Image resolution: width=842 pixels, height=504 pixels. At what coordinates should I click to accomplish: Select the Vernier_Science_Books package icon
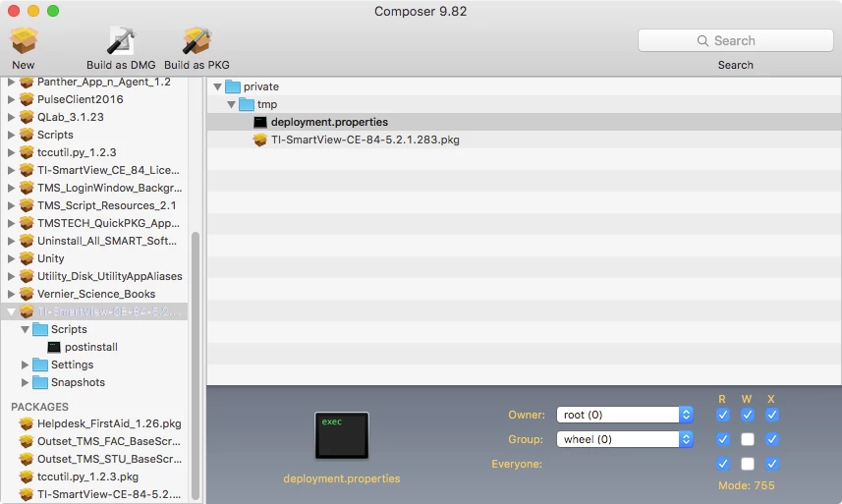(x=27, y=294)
